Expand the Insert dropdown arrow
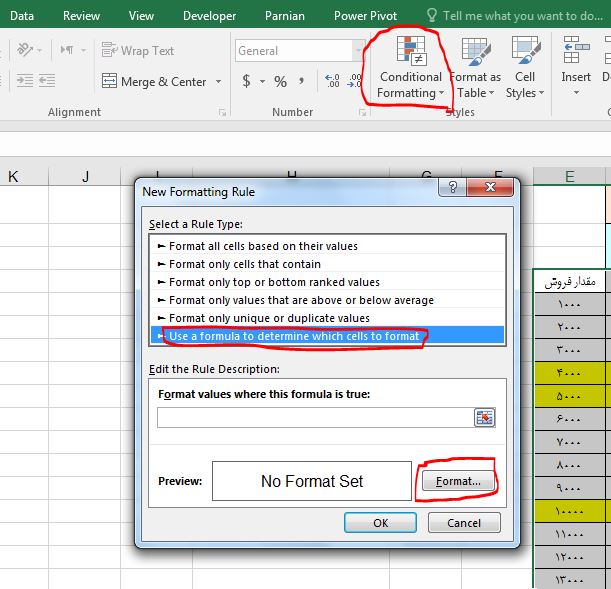 (x=576, y=93)
